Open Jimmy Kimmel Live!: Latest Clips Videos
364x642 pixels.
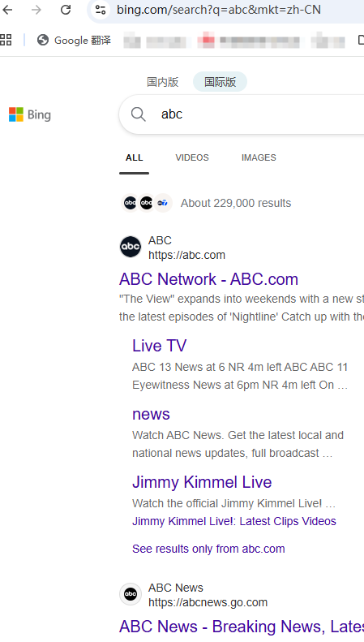tap(234, 521)
